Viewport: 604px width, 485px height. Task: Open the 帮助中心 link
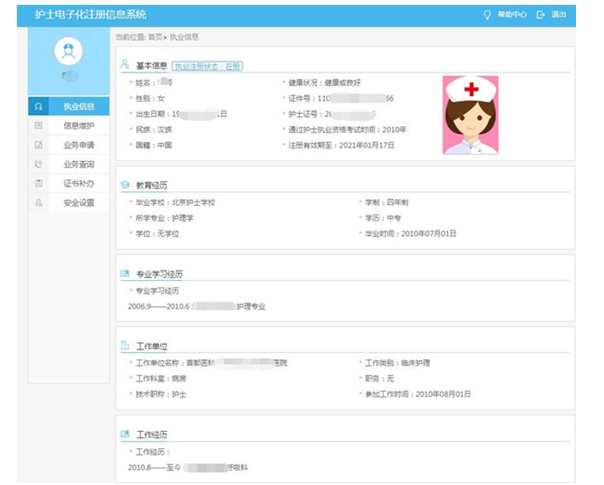coord(511,14)
